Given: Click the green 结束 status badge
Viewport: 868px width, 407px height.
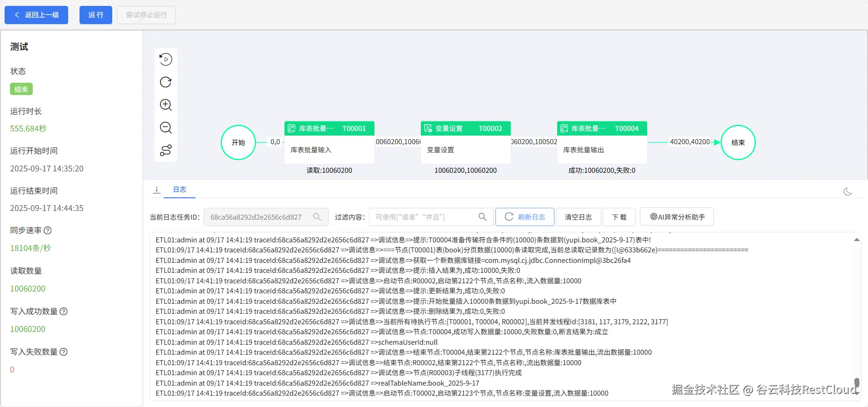Looking at the screenshot, I should [x=21, y=89].
